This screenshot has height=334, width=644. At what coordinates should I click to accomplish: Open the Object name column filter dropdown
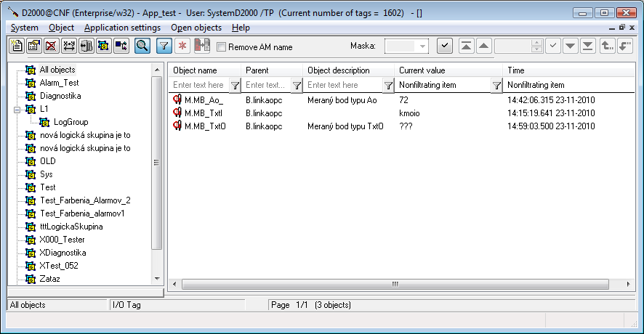[x=235, y=85]
